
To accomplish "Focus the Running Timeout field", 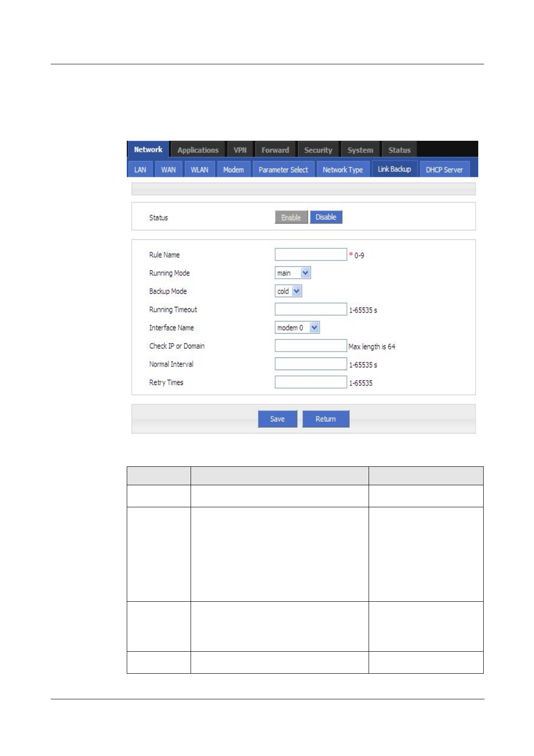I will click(x=311, y=309).
